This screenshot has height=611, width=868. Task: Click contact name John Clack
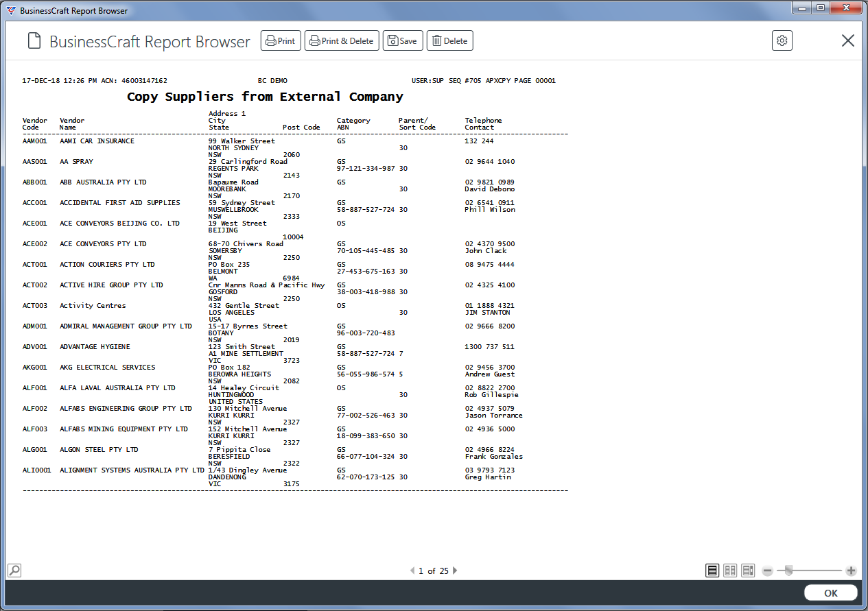tap(486, 251)
